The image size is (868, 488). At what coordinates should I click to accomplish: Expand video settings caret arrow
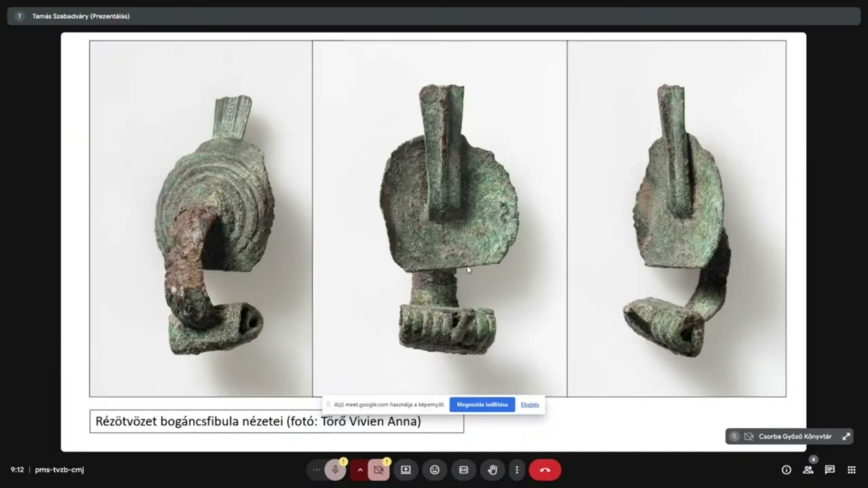tap(359, 470)
